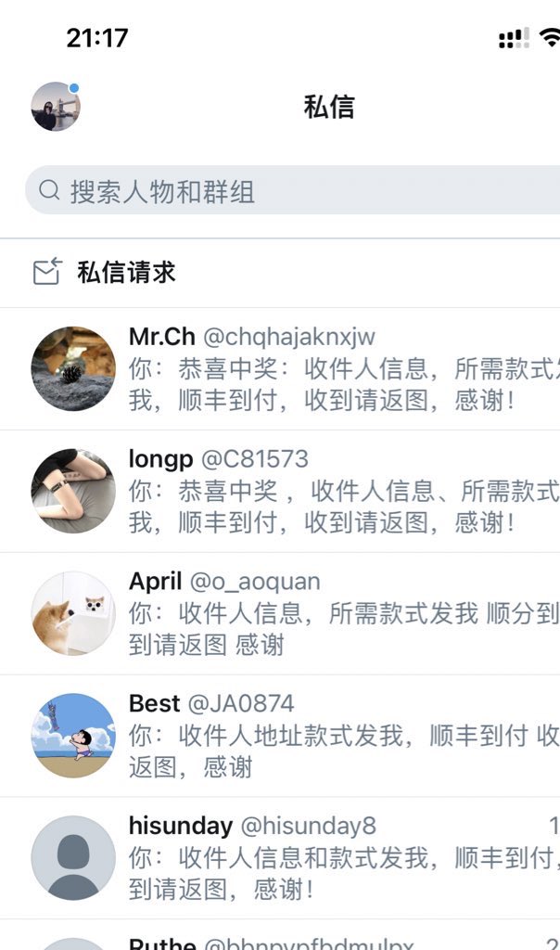This screenshot has height=950, width=560.
Task: Open hisunday @hisunday8 message thread
Action: (x=280, y=858)
